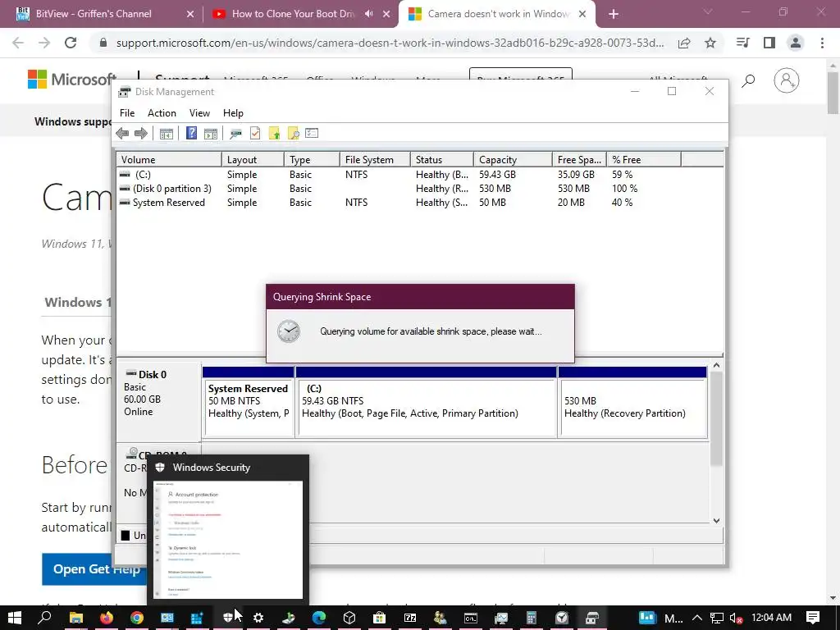Select the (Disk 0 partition 3) volume row
The width and height of the screenshot is (840, 630).
(420, 189)
